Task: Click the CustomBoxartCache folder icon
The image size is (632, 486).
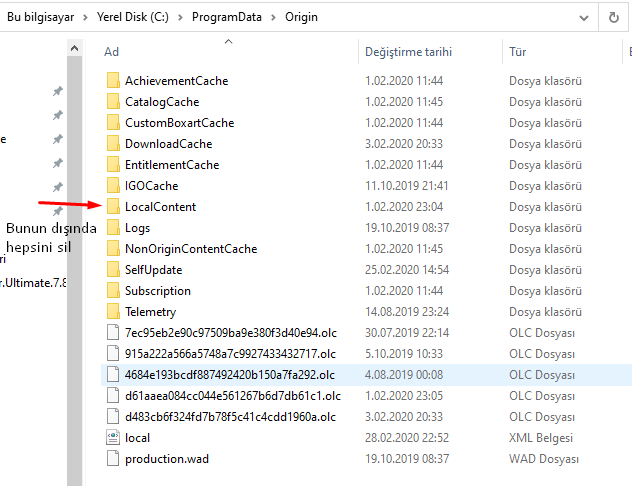Action: coord(113,123)
